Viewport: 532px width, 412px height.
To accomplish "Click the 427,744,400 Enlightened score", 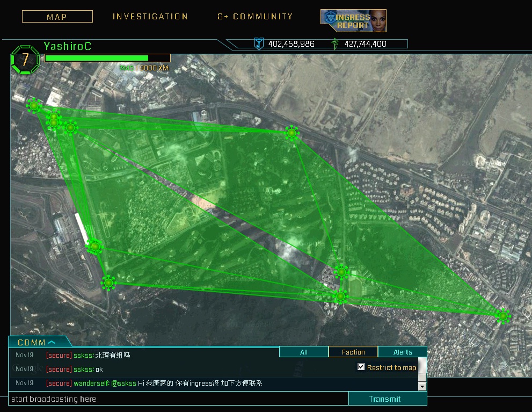I will 366,44.
